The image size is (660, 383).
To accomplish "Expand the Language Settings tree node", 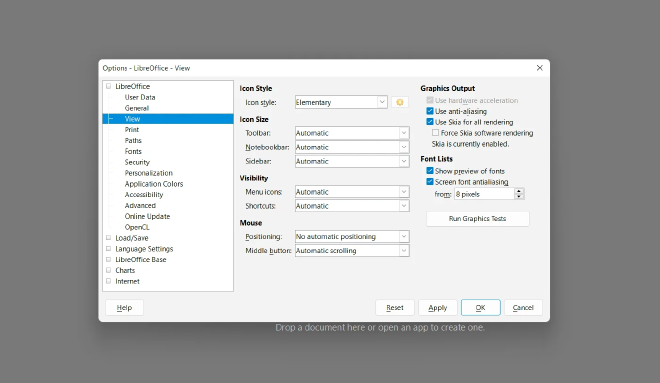I will (x=109, y=249).
